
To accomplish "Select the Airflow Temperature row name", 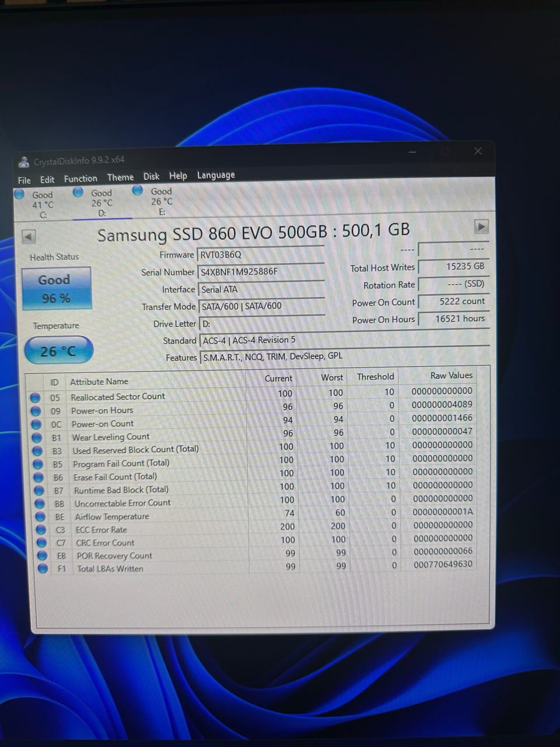I will pos(112,516).
